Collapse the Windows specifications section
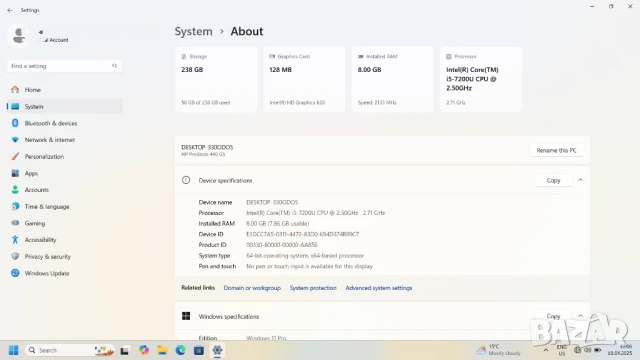This screenshot has height=360, width=640. click(580, 316)
